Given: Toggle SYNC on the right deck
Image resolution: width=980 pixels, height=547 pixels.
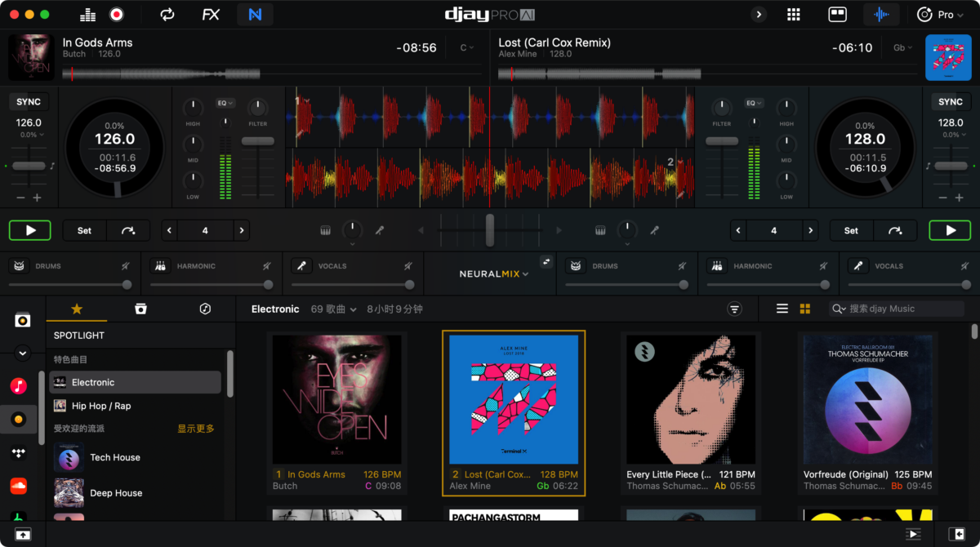Looking at the screenshot, I should 951,102.
